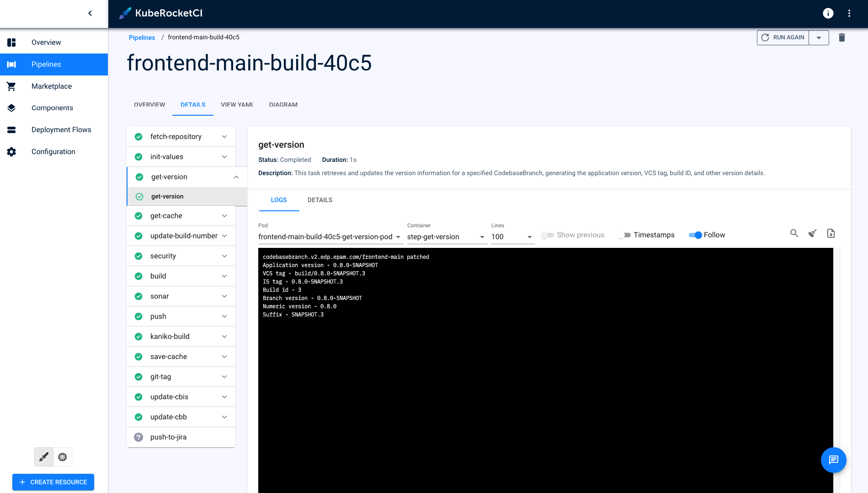868x493 pixels.
Task: Click the Pipelines sidebar icon
Action: click(x=11, y=64)
